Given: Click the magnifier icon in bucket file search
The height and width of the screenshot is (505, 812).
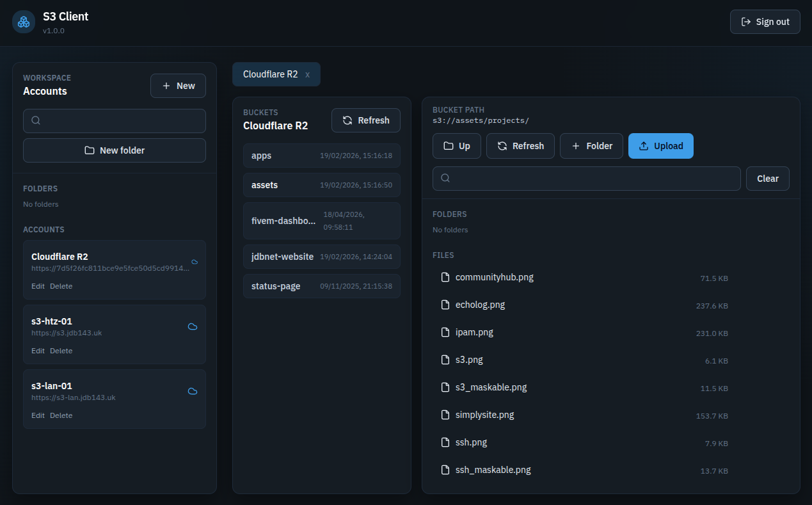Looking at the screenshot, I should (445, 179).
